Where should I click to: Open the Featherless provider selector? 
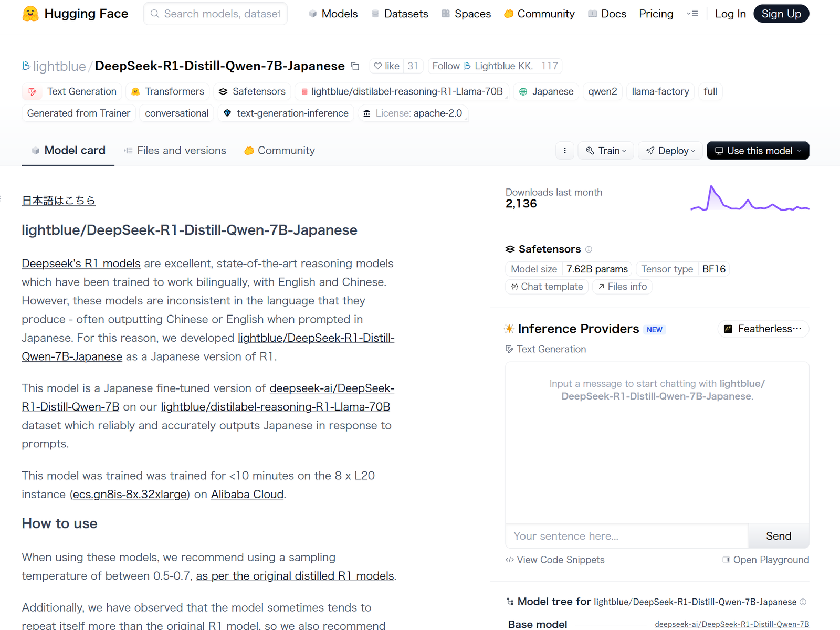pyautogui.click(x=763, y=329)
